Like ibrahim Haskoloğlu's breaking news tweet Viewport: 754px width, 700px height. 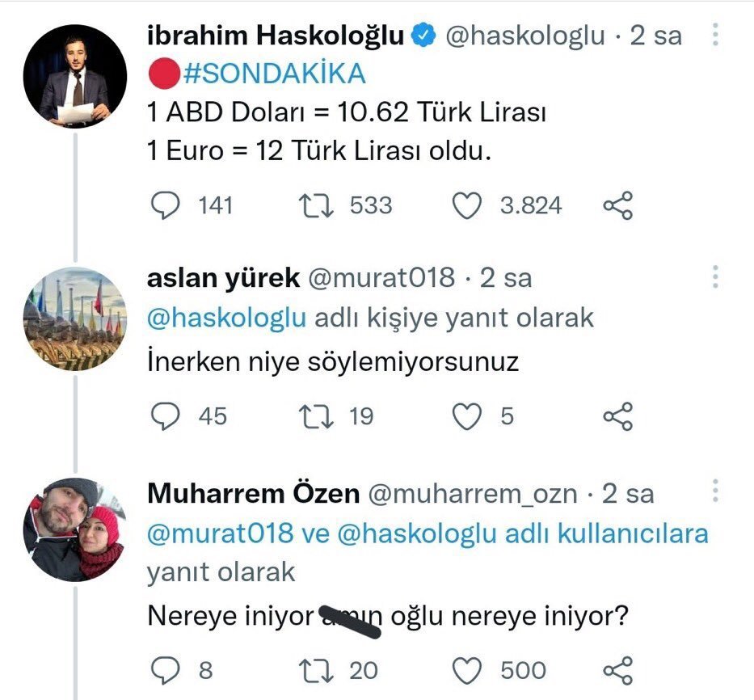click(466, 205)
